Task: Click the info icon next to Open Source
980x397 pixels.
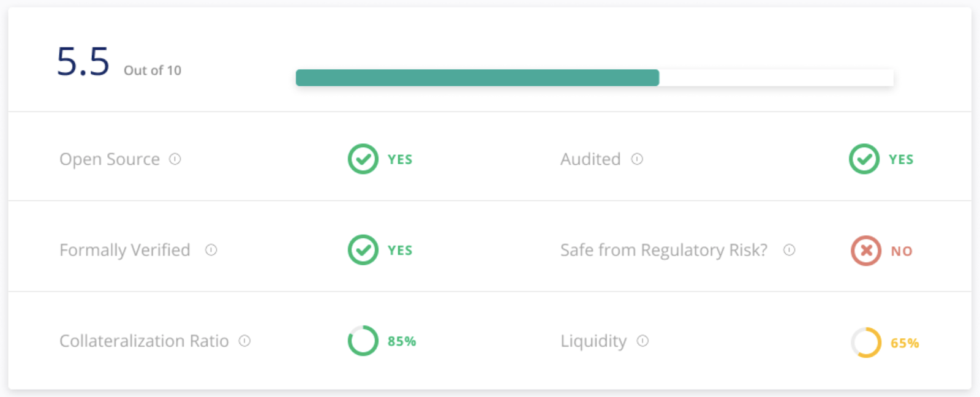Action: 175,159
